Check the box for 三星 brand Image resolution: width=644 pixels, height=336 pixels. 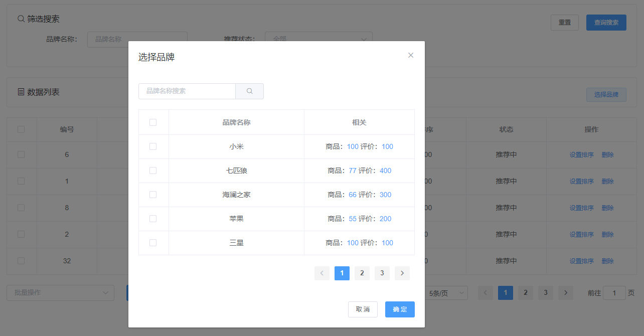pos(153,243)
